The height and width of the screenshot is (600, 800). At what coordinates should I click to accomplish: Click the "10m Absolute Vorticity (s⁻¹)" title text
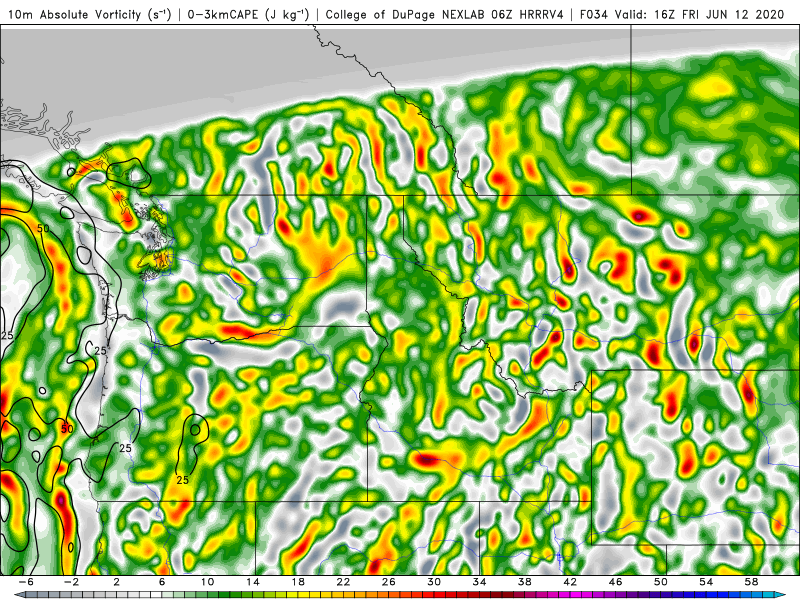click(x=90, y=14)
